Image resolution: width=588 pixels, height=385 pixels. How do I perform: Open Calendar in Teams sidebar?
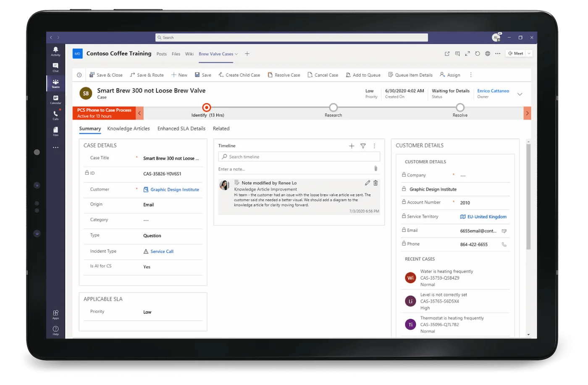[x=55, y=99]
